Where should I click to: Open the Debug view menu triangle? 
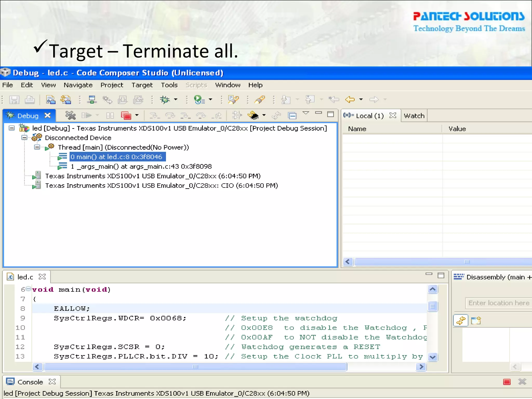coord(306,113)
